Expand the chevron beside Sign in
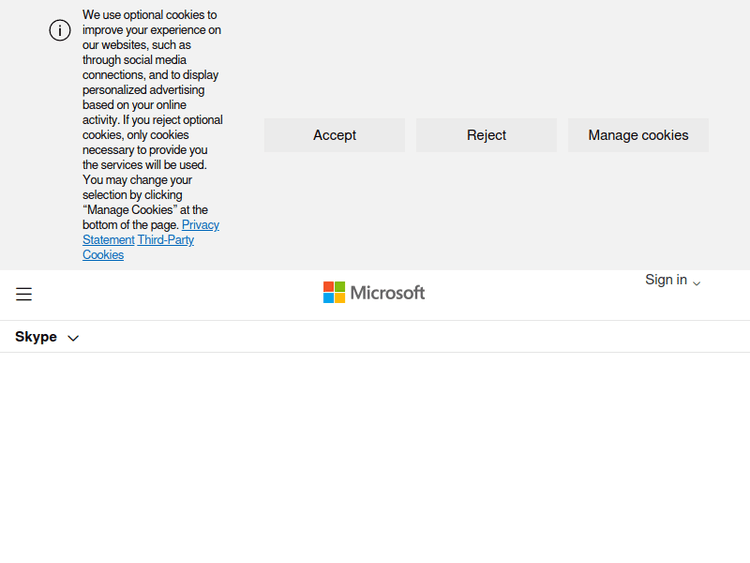The image size is (750, 563). point(697,283)
